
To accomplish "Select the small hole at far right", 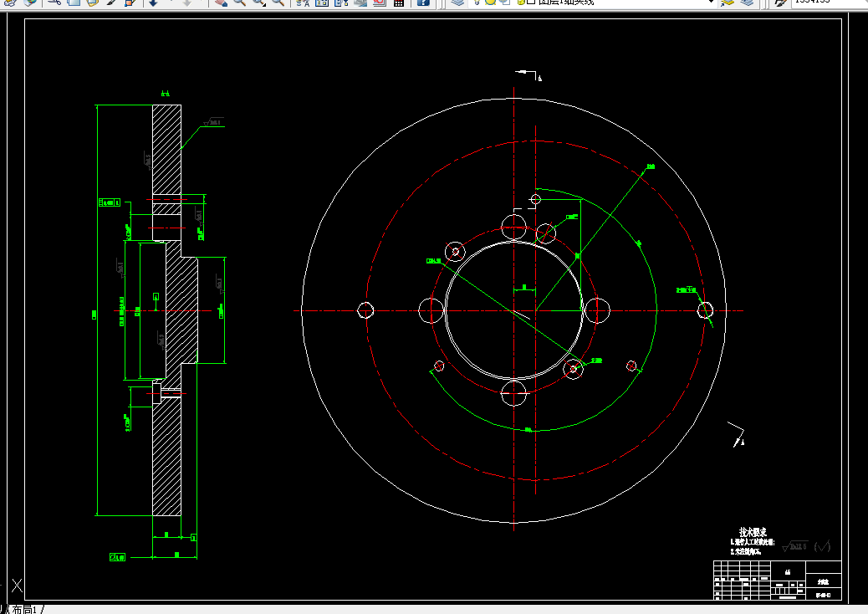I will (705, 310).
